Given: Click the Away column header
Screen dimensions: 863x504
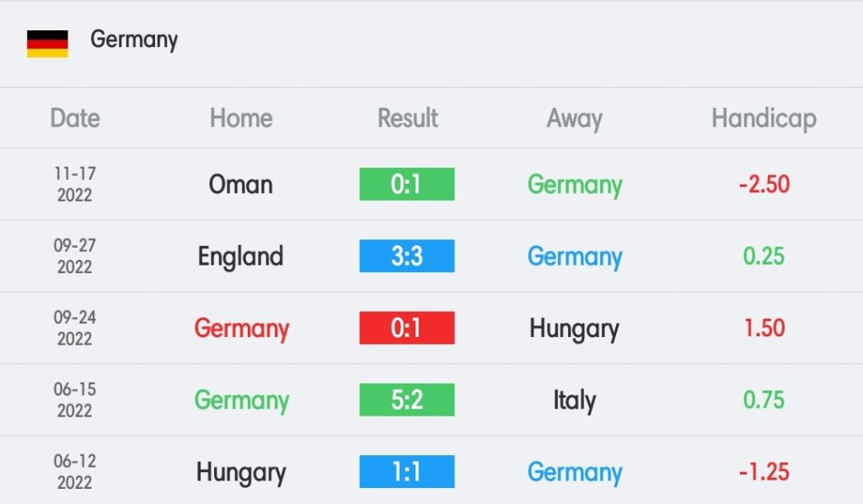Looking at the screenshot, I should tap(574, 120).
